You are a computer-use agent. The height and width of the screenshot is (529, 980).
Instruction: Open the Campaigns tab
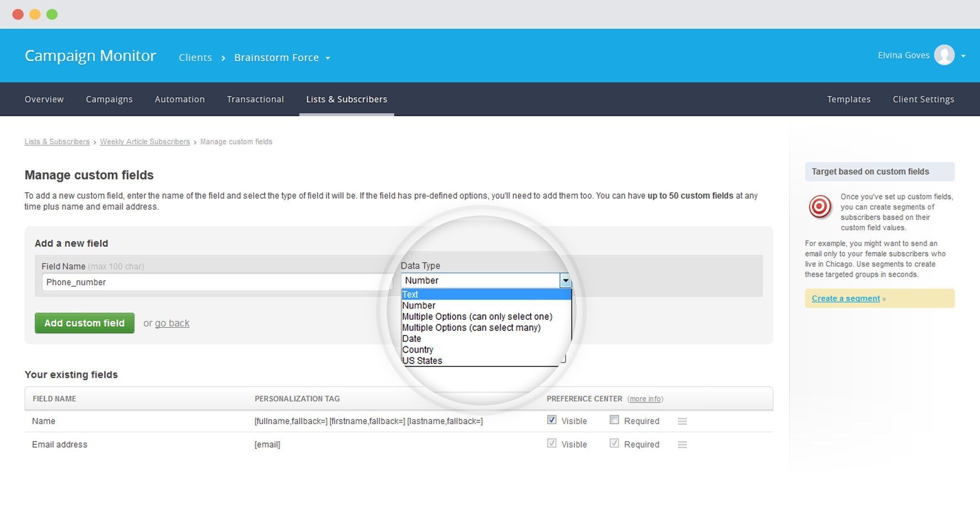coord(109,99)
